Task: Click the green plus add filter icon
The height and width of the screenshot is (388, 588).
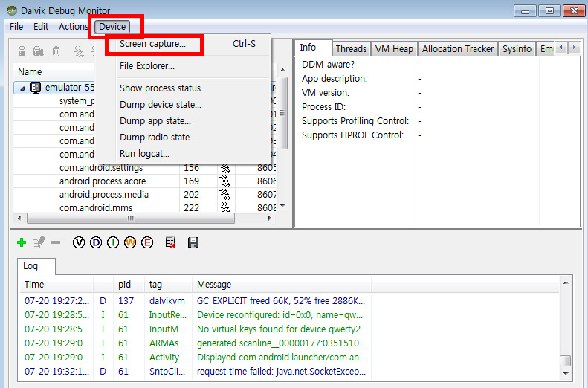Action: [x=22, y=242]
